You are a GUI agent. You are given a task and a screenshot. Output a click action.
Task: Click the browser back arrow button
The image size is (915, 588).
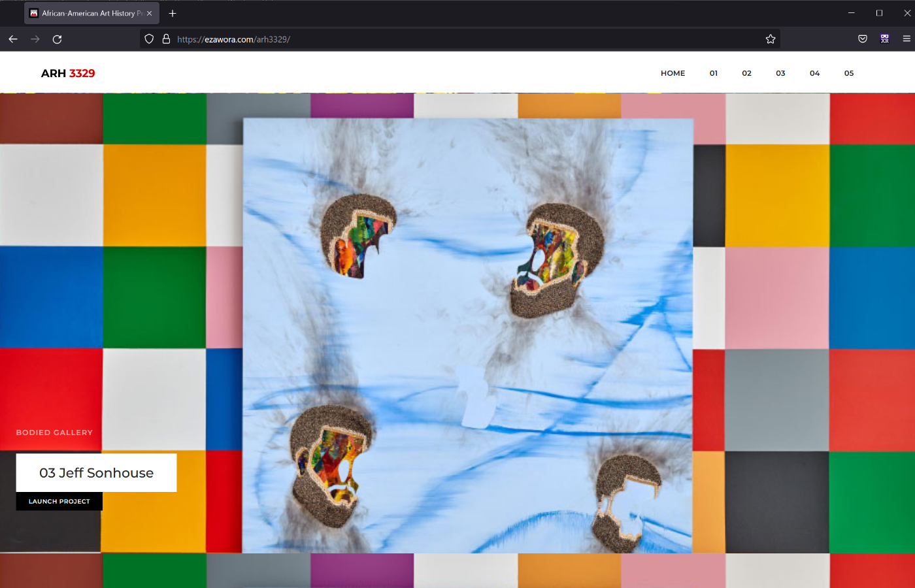point(13,39)
